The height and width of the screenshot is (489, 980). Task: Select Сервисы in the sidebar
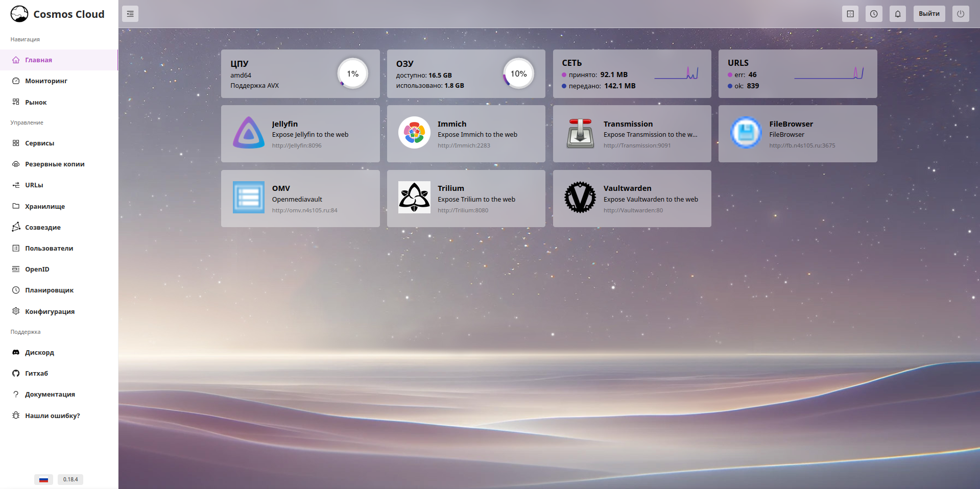(39, 143)
